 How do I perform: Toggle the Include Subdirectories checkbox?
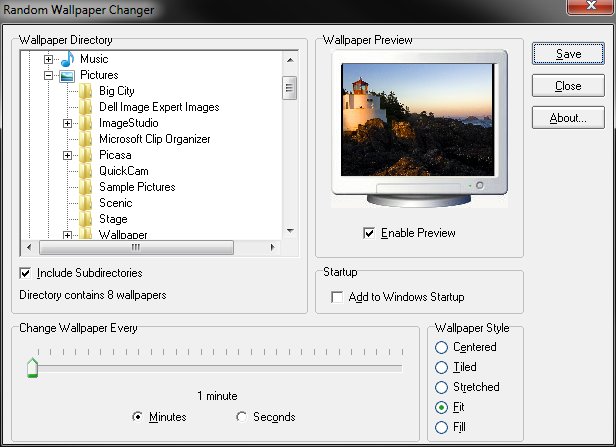pos(25,273)
